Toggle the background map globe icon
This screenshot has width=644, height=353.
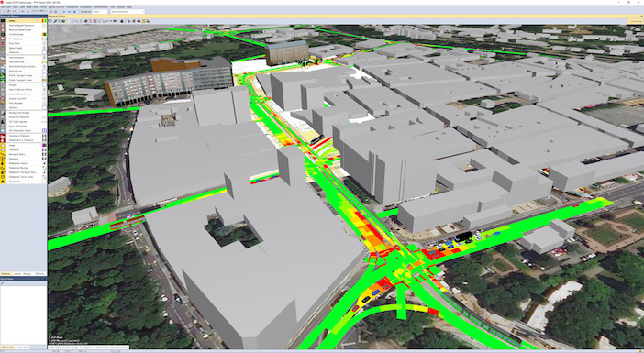(63, 21)
